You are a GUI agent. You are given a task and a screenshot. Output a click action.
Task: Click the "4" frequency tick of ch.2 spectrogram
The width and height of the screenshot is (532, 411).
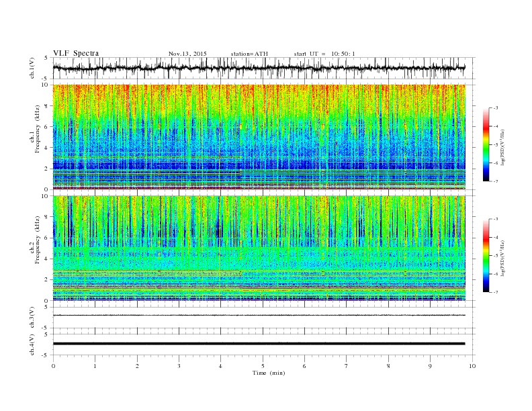pyautogui.click(x=47, y=259)
